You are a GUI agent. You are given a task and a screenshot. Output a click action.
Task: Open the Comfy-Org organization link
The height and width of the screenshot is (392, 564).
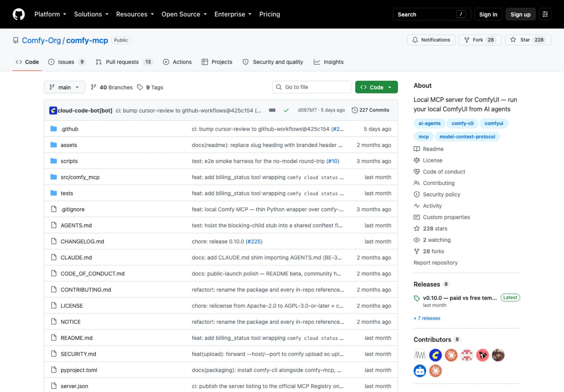[41, 40]
